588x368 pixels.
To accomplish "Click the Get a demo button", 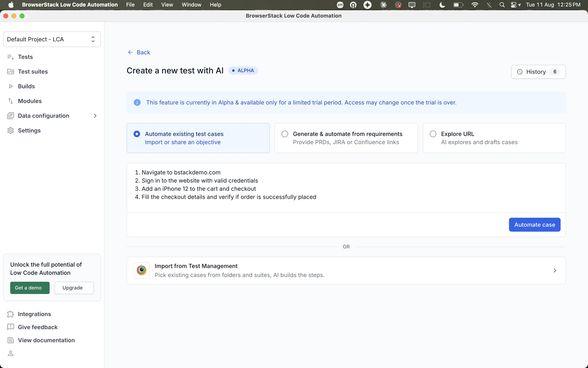I will [x=30, y=288].
